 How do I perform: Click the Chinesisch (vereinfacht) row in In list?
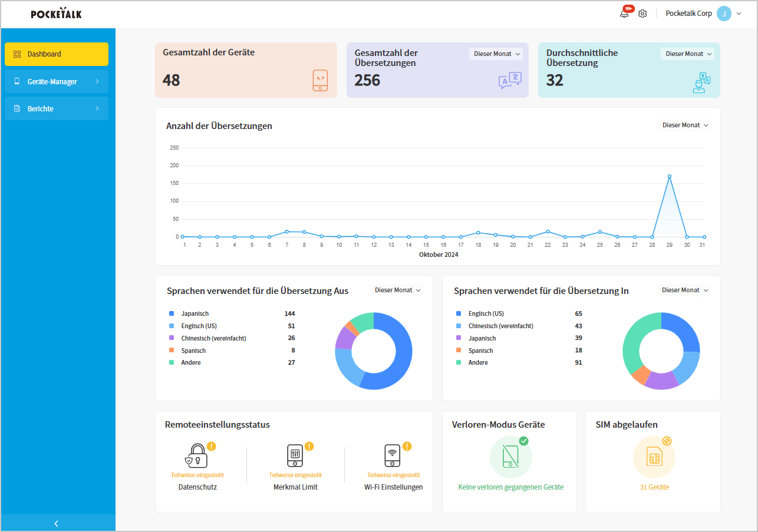(x=519, y=326)
